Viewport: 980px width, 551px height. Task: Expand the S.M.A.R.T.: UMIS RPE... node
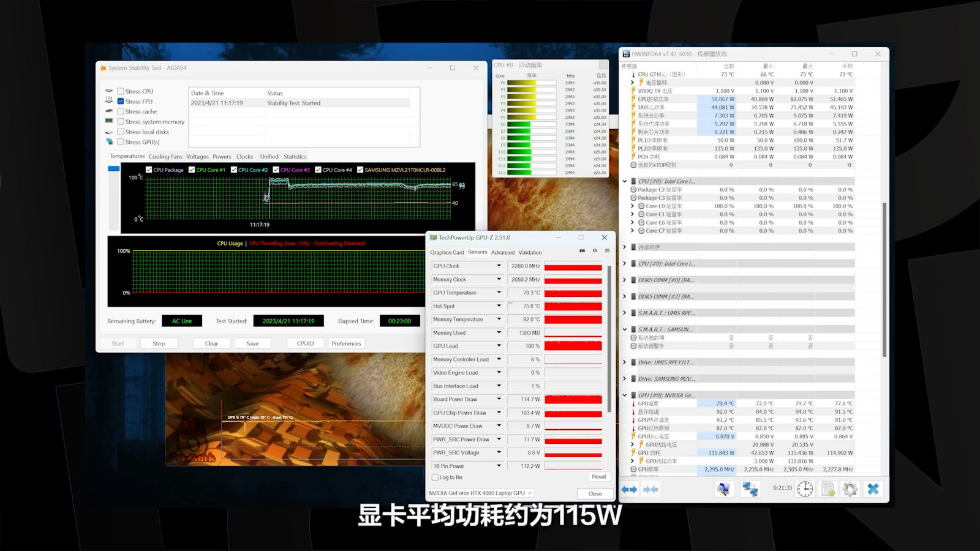point(625,313)
